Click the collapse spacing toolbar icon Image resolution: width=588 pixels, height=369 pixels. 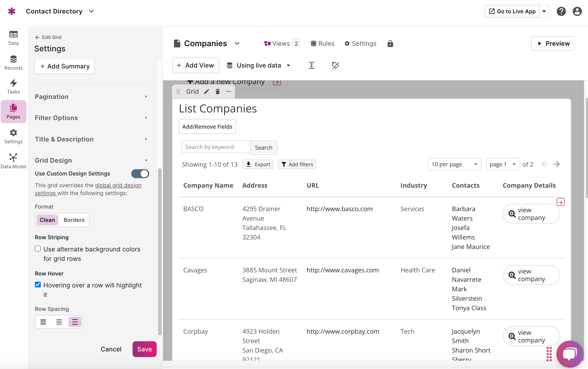point(311,65)
